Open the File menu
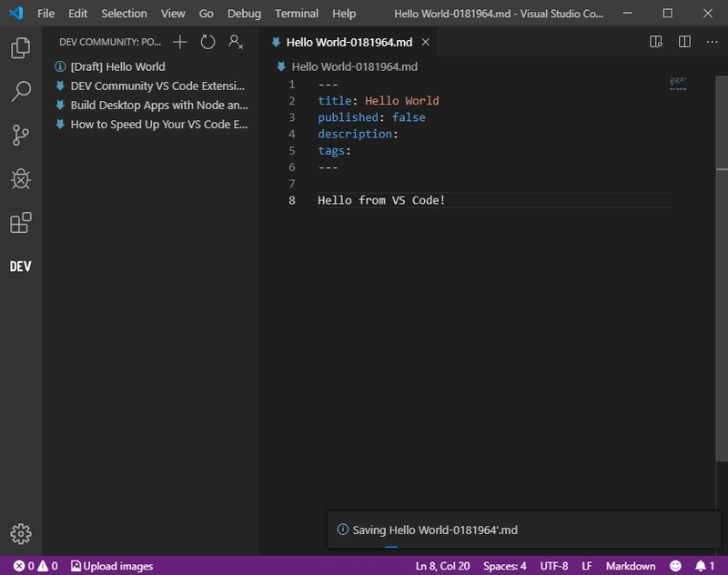This screenshot has height=575, width=728. (x=46, y=14)
